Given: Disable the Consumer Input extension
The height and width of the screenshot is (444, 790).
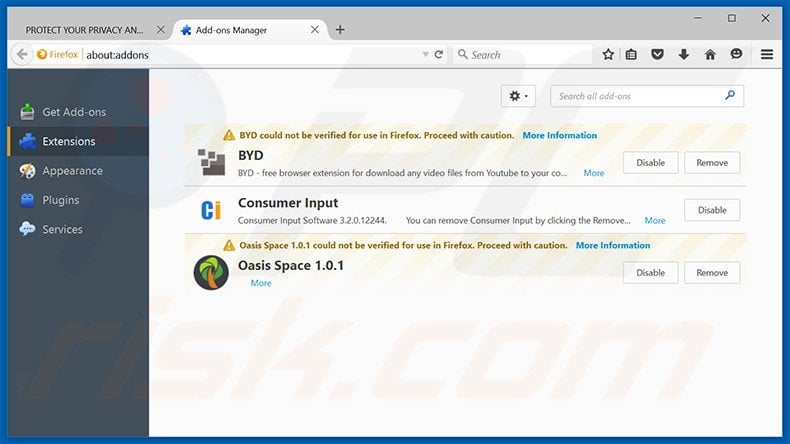Looking at the screenshot, I should click(712, 210).
